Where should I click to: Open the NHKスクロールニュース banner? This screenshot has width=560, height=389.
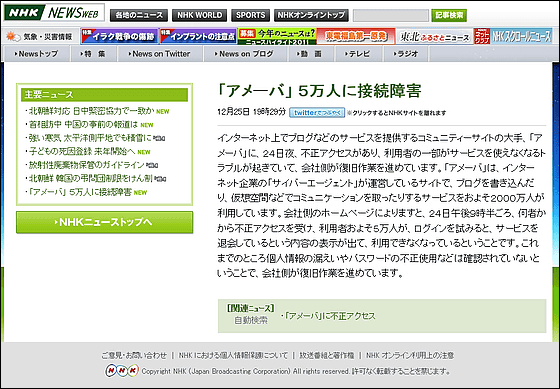[x=513, y=36]
